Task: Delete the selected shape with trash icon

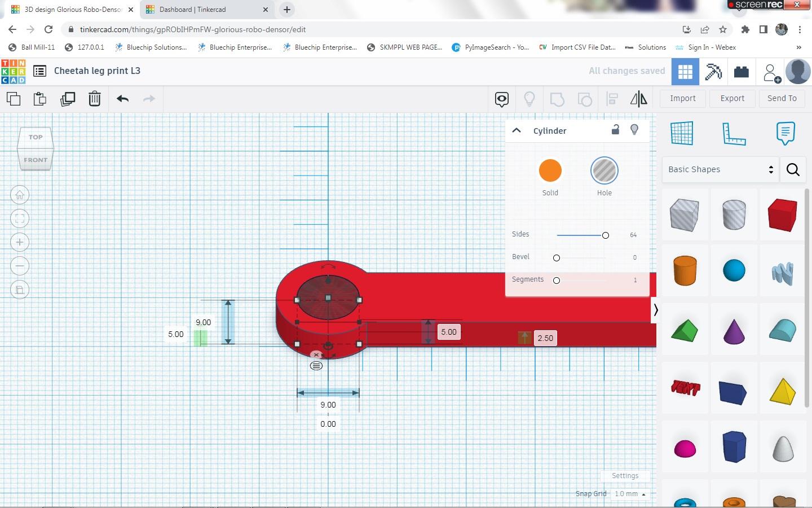Action: coord(95,99)
